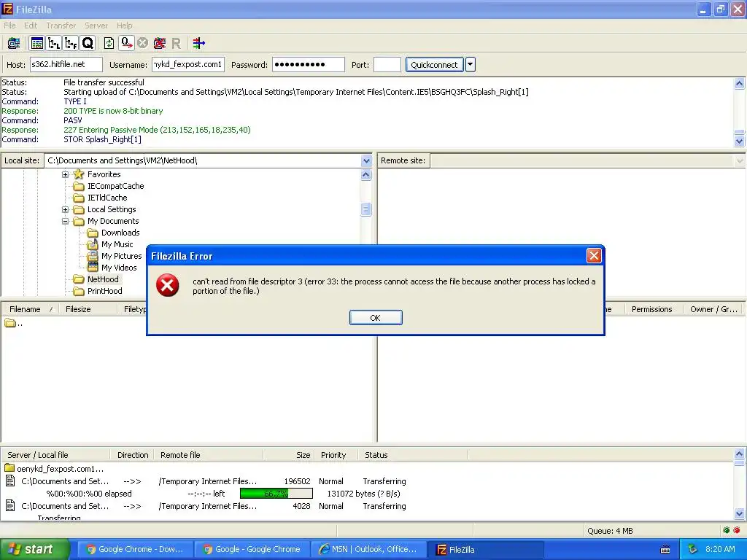Click the FileZilla taskbar button

click(x=485, y=549)
